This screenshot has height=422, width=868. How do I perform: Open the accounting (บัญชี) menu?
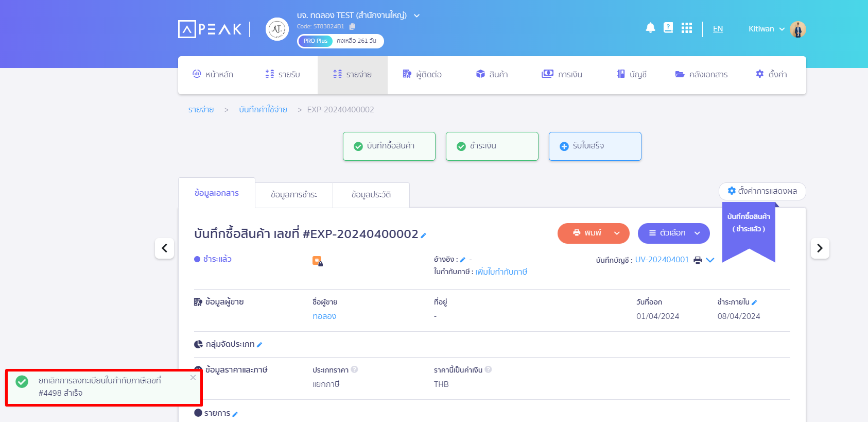(632, 75)
